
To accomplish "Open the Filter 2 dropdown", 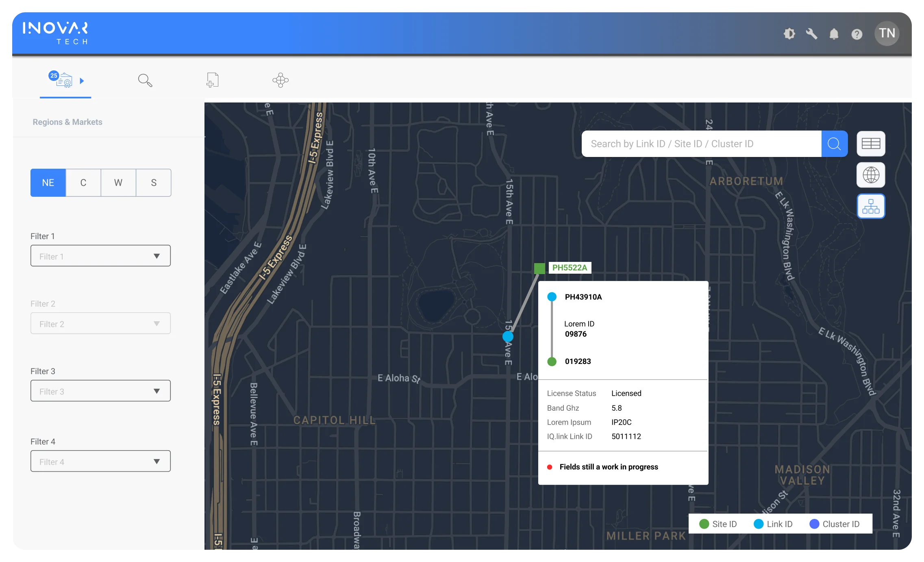I will [x=100, y=323].
